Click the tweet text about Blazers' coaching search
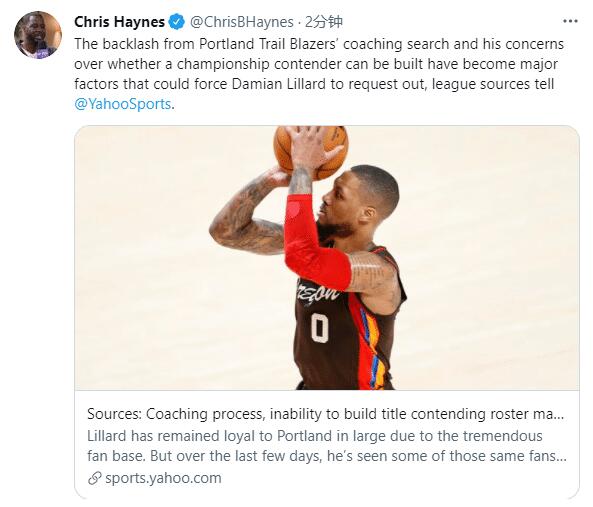This screenshot has height=507, width=593. 320,74
